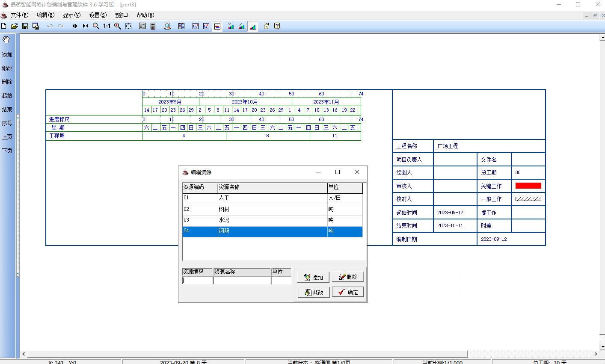Click the red 关键工作 color swatch
The width and height of the screenshot is (605, 364).
[x=528, y=186]
